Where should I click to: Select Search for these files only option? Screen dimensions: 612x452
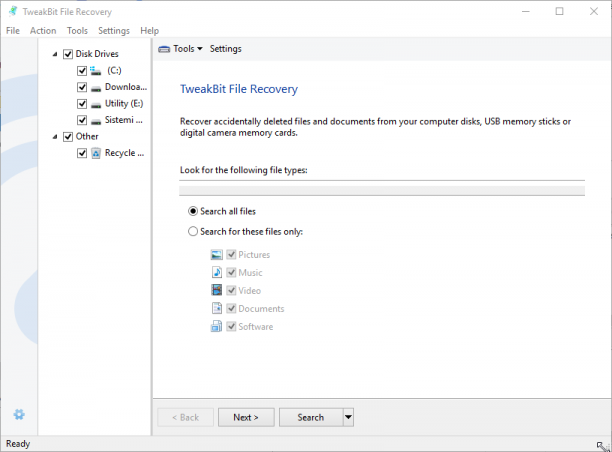[x=193, y=231]
